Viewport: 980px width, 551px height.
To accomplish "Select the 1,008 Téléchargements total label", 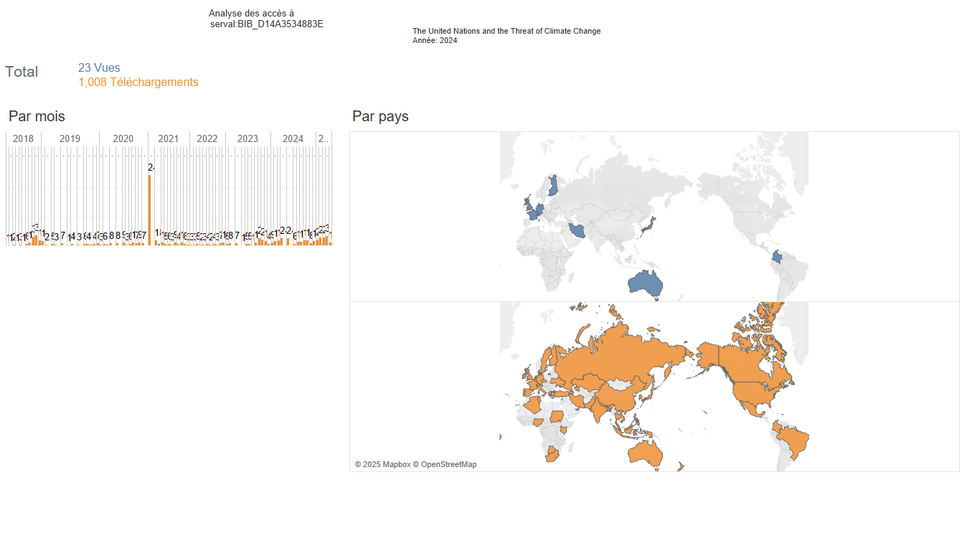I will coord(138,82).
